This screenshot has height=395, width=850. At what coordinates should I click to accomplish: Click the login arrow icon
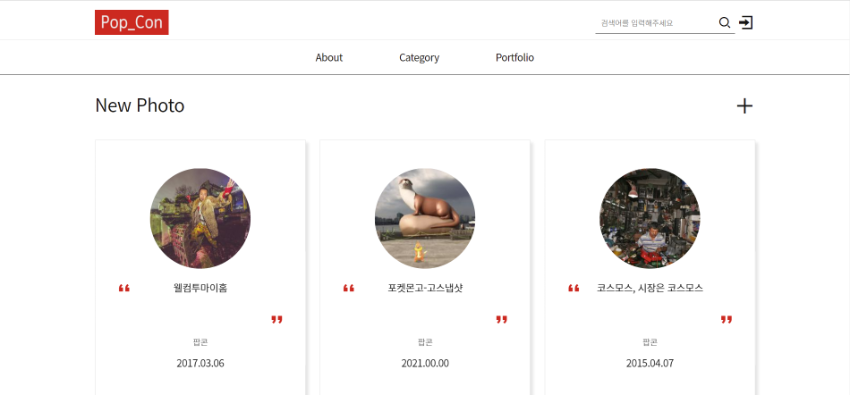(746, 23)
